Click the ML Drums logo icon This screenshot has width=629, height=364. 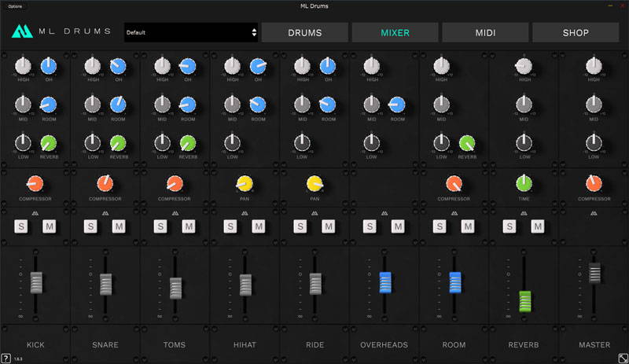click(22, 31)
